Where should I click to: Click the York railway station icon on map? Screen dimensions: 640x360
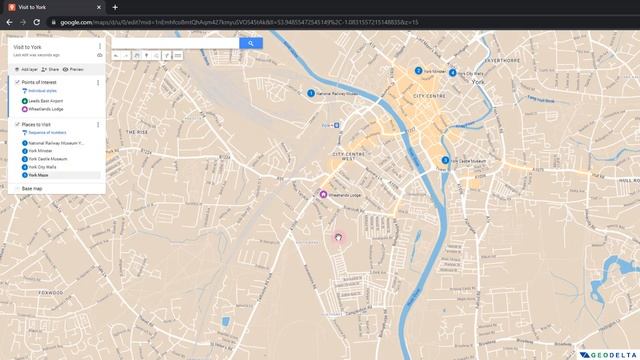[337, 125]
